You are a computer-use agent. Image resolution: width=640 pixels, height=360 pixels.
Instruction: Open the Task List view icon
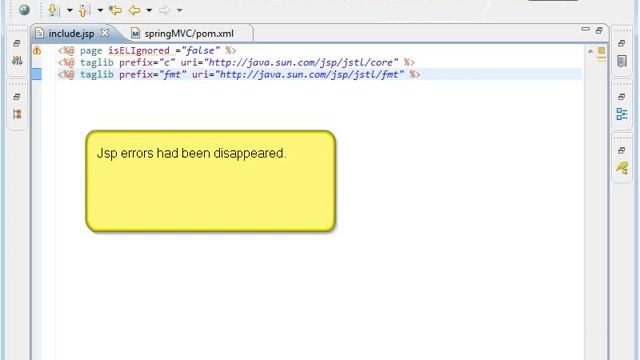tap(622, 61)
